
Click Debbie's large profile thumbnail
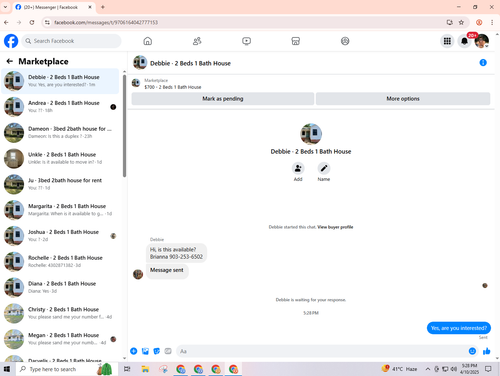(311, 134)
